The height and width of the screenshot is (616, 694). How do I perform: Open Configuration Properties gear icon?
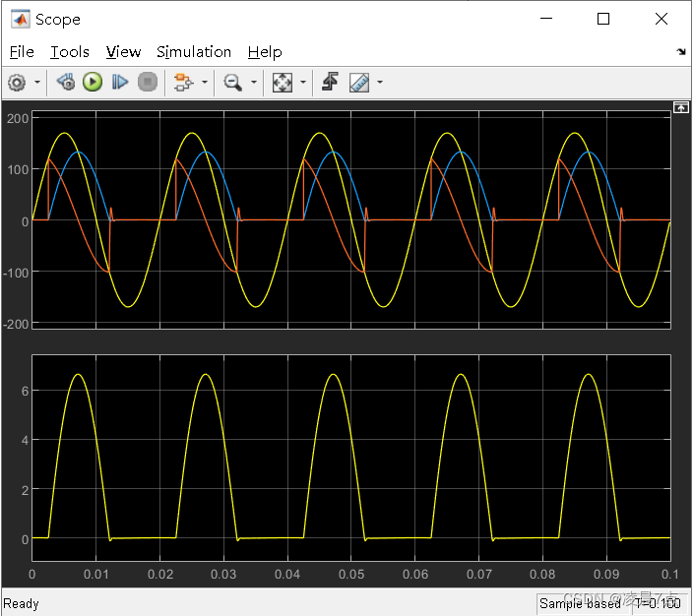(x=17, y=83)
